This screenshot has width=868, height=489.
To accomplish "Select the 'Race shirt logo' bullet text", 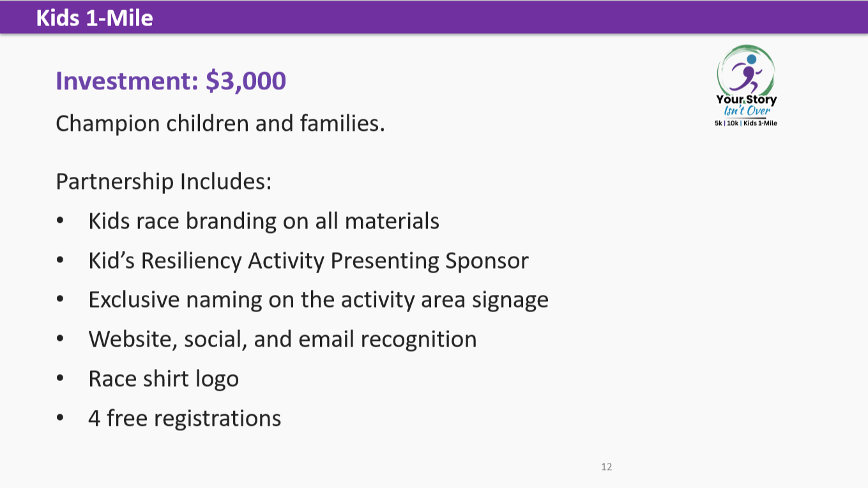I will [x=164, y=379].
